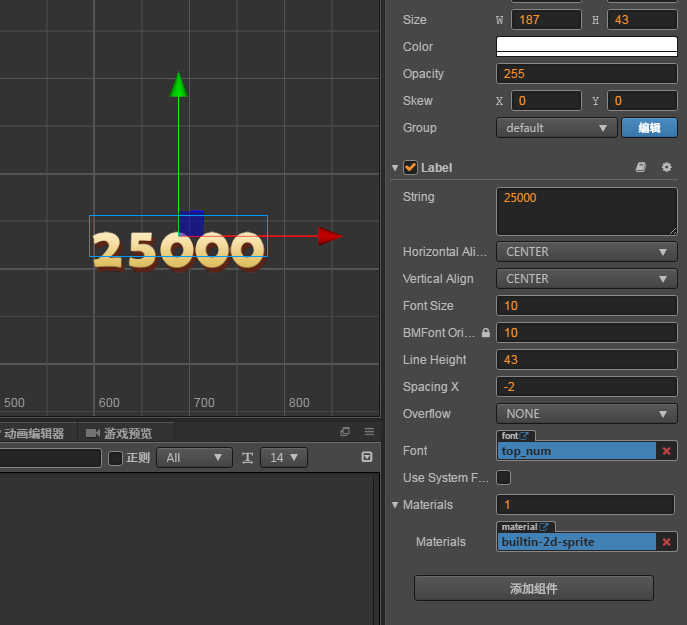687x625 pixels.
Task: Click the BMFont Original Size value field
Action: tap(587, 333)
